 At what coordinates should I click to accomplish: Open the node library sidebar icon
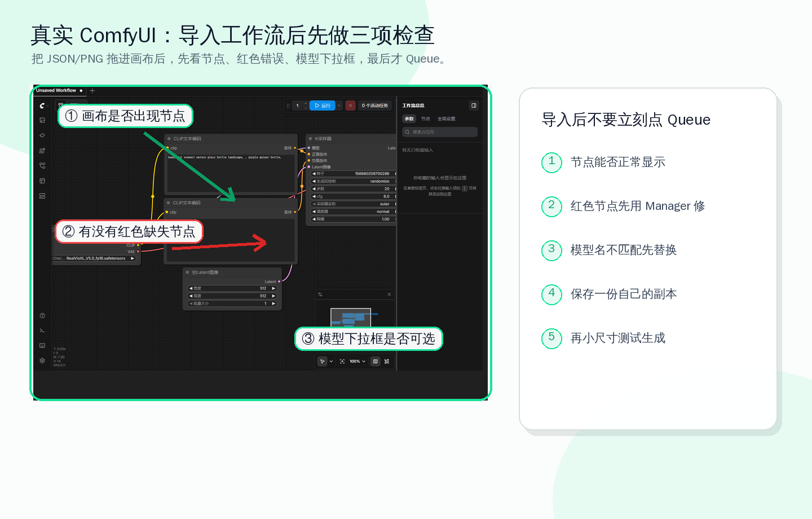click(x=42, y=135)
